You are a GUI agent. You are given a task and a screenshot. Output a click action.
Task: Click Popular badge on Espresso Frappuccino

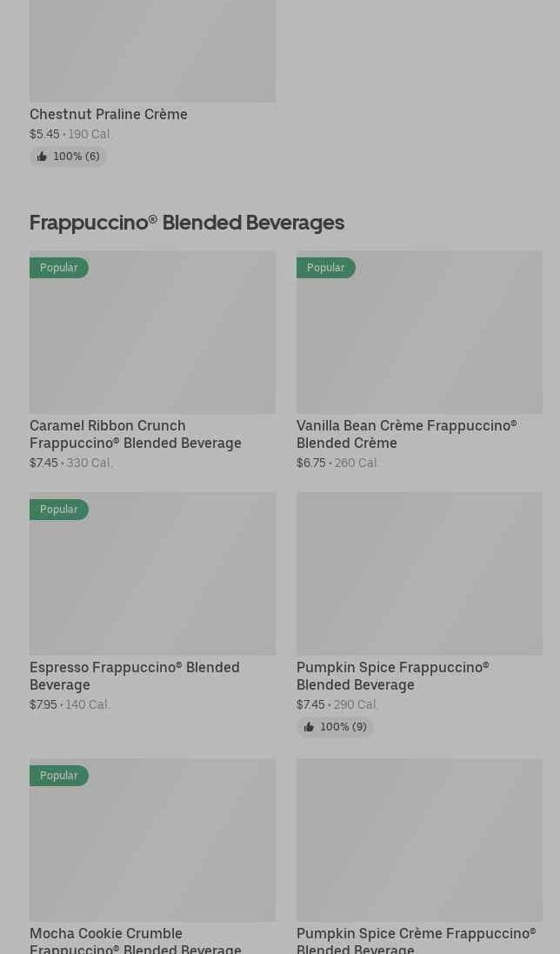tap(59, 510)
